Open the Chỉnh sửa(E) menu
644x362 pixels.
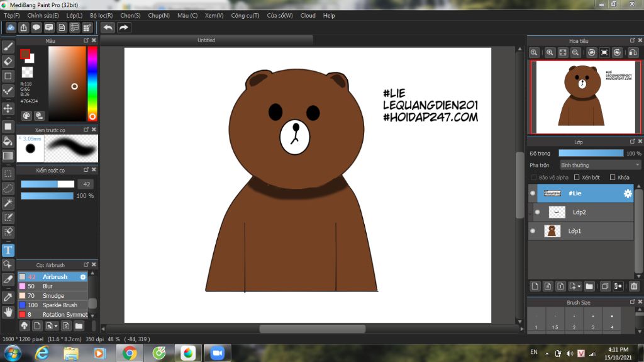43,15
